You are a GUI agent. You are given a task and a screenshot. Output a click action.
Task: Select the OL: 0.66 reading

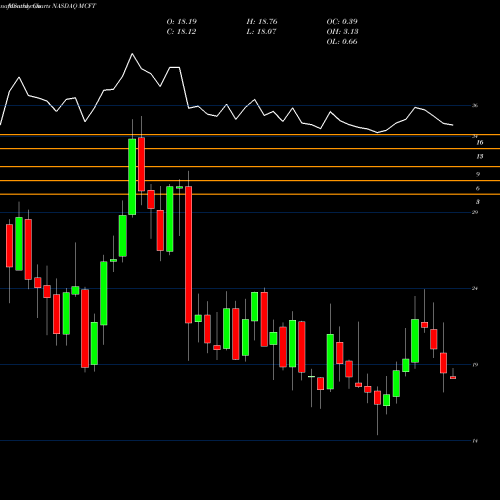pyautogui.click(x=342, y=42)
